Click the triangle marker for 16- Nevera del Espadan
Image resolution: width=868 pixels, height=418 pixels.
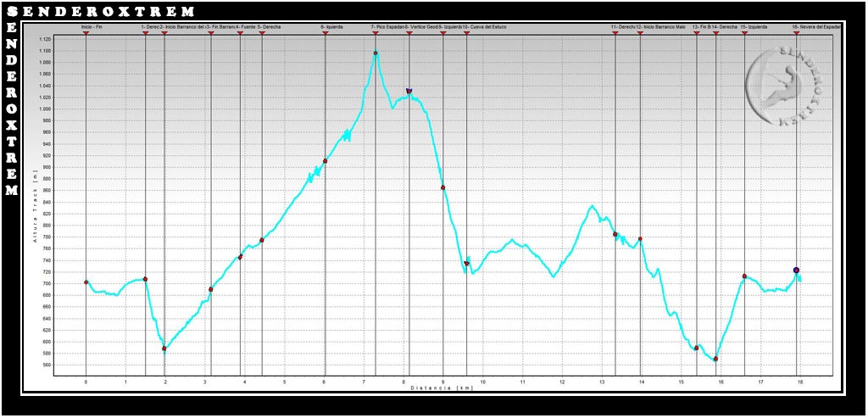tap(797, 33)
